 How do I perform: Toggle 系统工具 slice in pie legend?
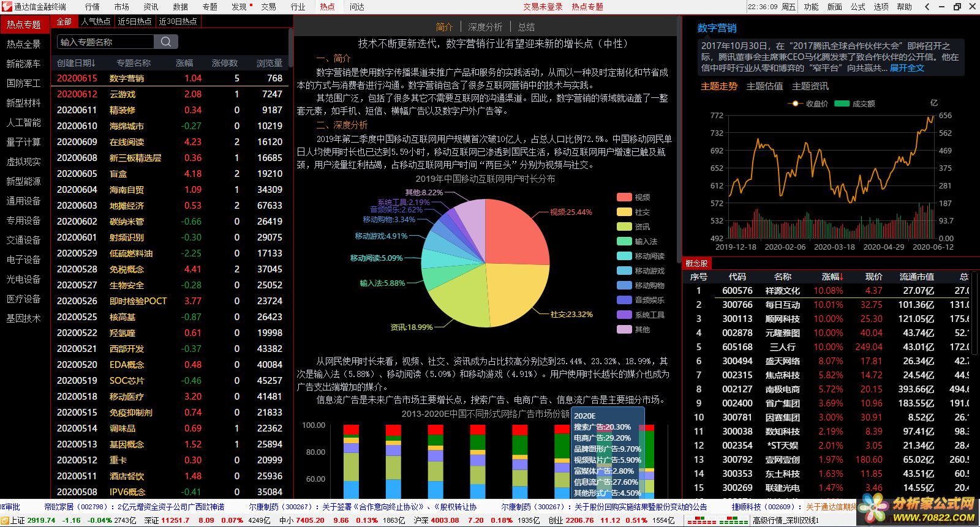pyautogui.click(x=641, y=315)
